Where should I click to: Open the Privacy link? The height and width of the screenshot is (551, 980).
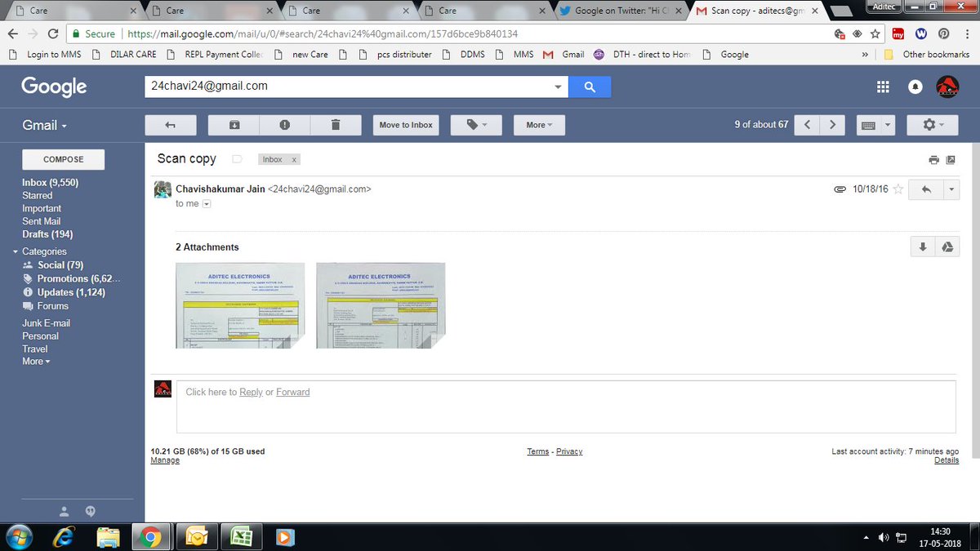point(569,451)
